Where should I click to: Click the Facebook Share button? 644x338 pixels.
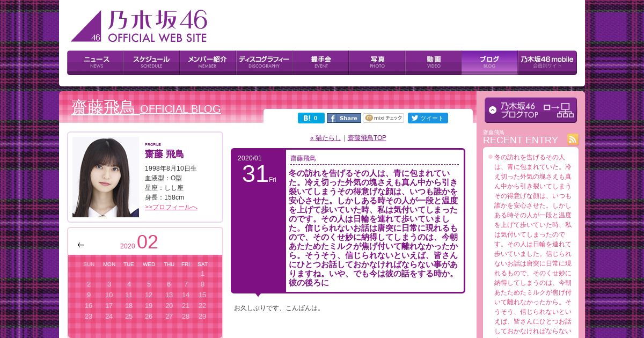[x=344, y=118]
